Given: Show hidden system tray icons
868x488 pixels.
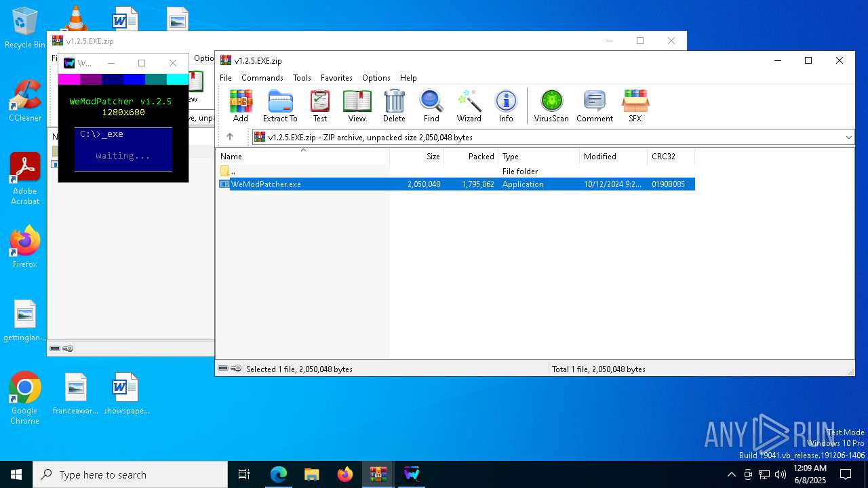Looking at the screenshot, I should [731, 474].
